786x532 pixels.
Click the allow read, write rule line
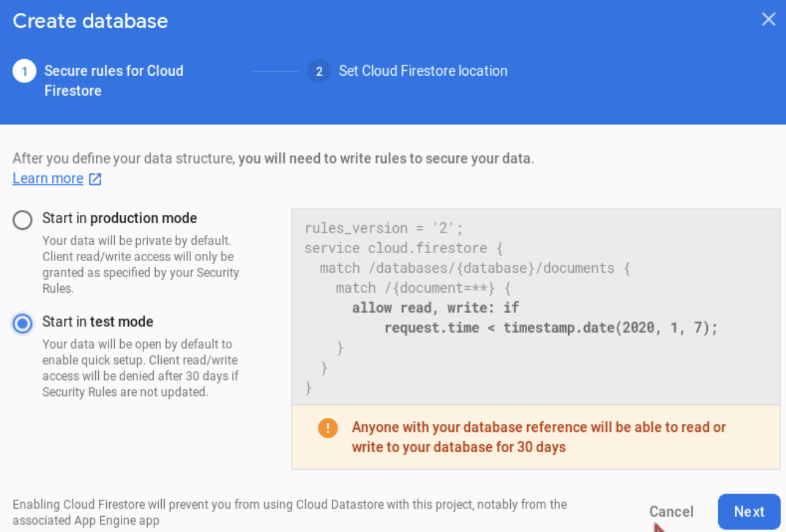point(435,307)
